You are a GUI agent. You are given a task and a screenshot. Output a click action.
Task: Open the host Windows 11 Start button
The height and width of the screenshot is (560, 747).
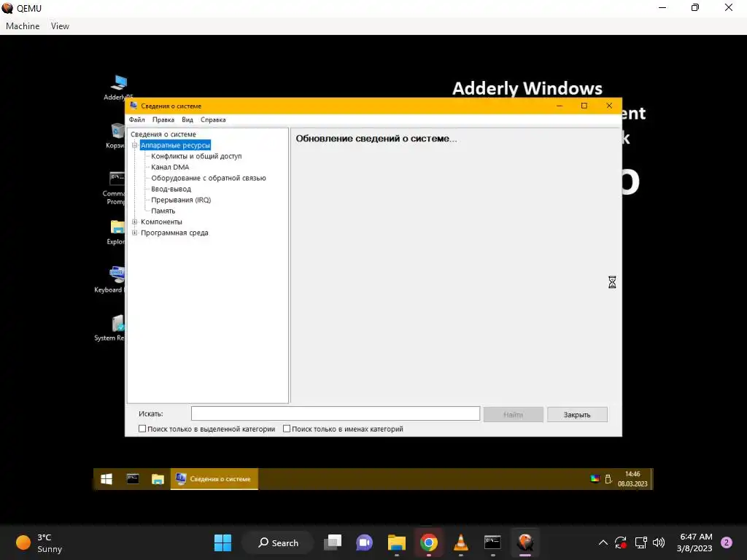point(222,542)
